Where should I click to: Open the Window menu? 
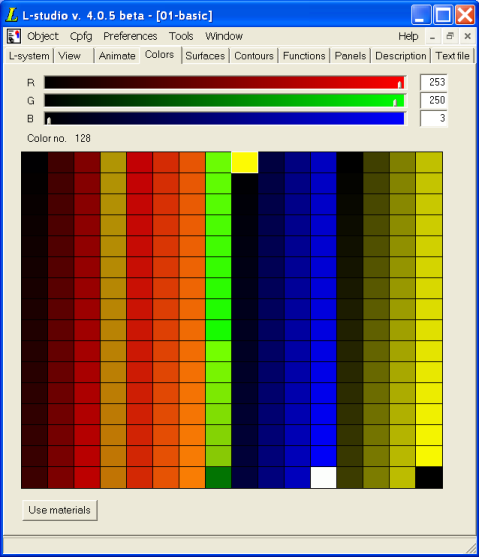pos(224,36)
